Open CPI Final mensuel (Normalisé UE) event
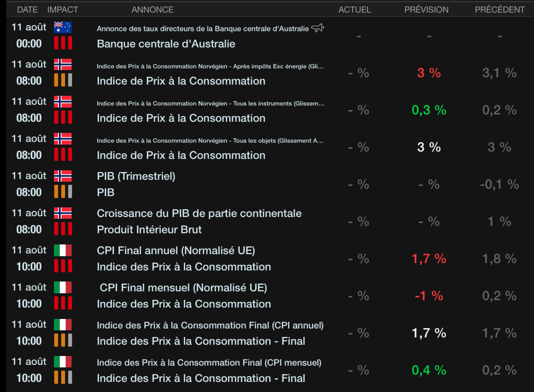This screenshot has height=392, width=534. point(183,288)
